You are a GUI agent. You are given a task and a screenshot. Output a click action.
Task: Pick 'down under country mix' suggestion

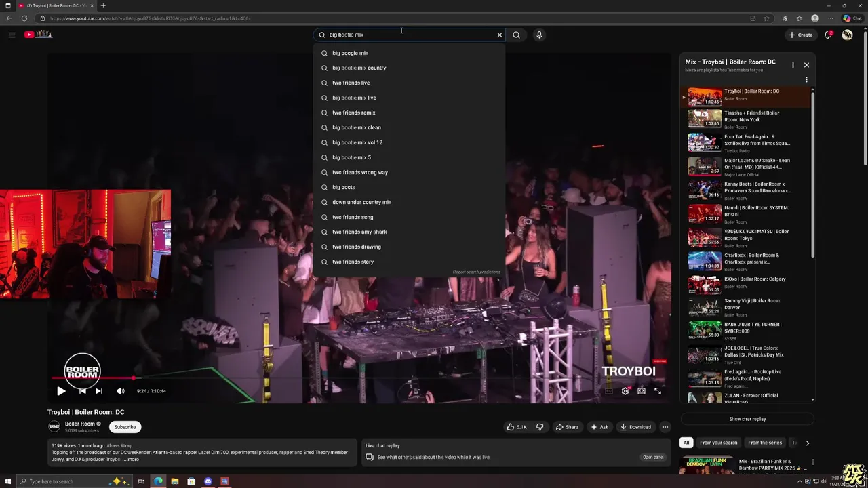pyautogui.click(x=409, y=202)
